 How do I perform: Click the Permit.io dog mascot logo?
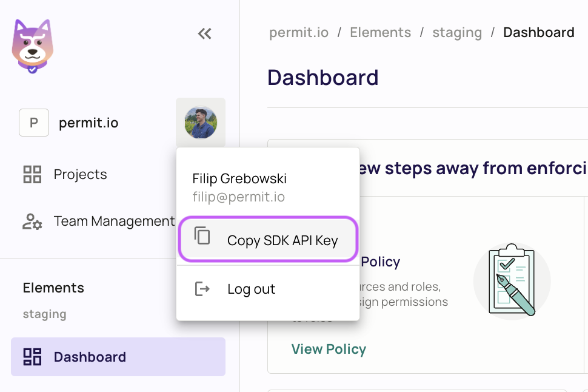pyautogui.click(x=33, y=45)
